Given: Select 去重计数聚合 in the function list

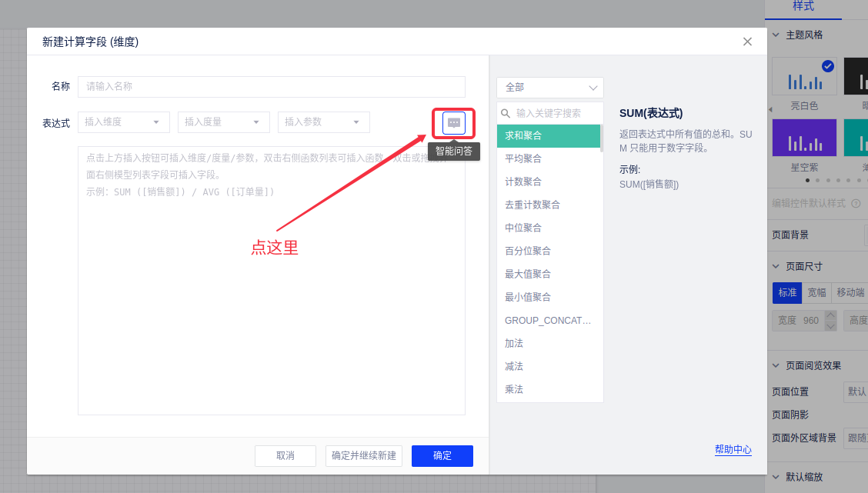Looking at the screenshot, I should click(x=532, y=205).
